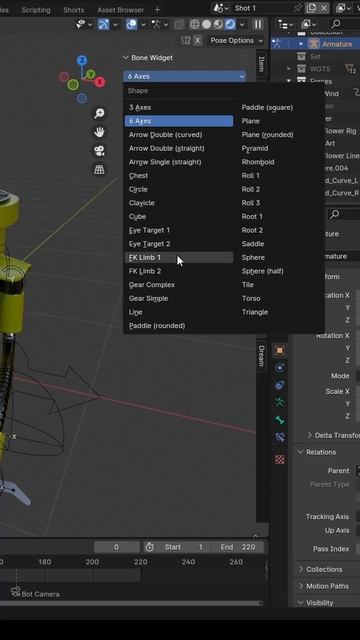
Task: Add a new workspace with plus button
Action: coord(157,10)
